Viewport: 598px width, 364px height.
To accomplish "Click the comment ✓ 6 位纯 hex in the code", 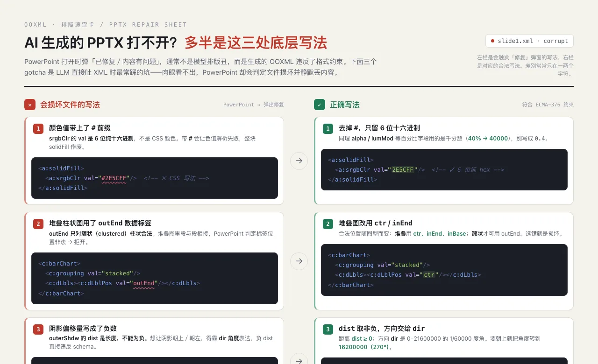I will (x=468, y=170).
